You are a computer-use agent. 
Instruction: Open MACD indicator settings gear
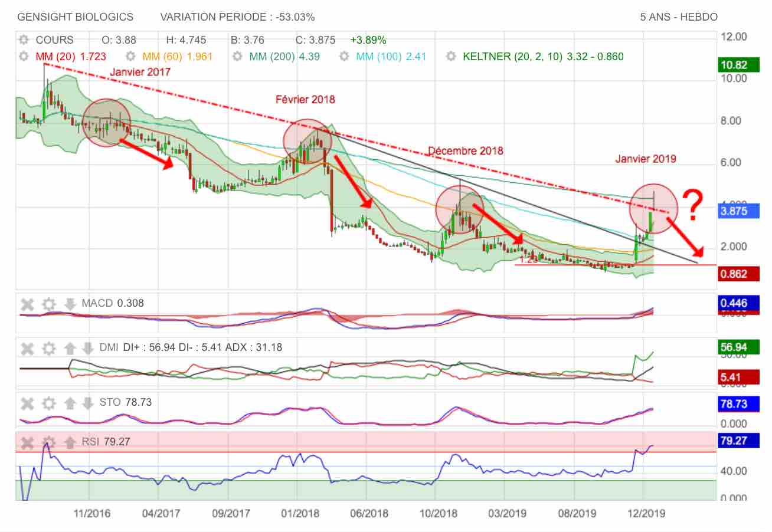(x=49, y=304)
